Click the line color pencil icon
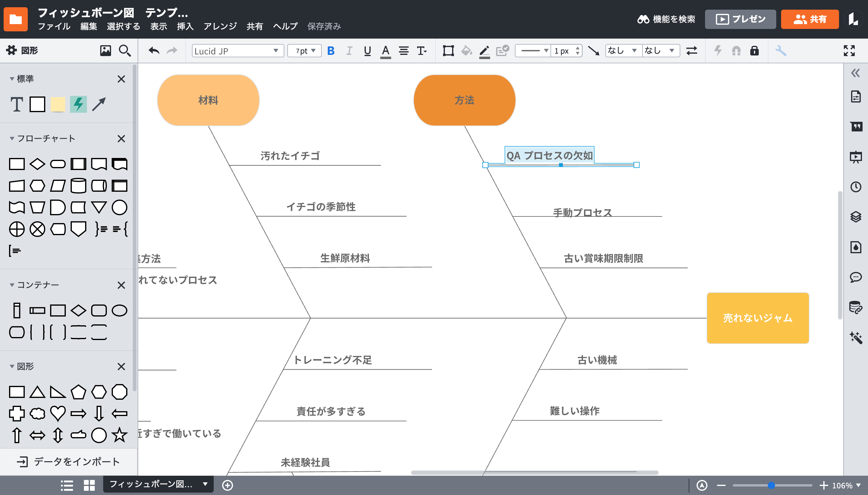 coord(484,51)
